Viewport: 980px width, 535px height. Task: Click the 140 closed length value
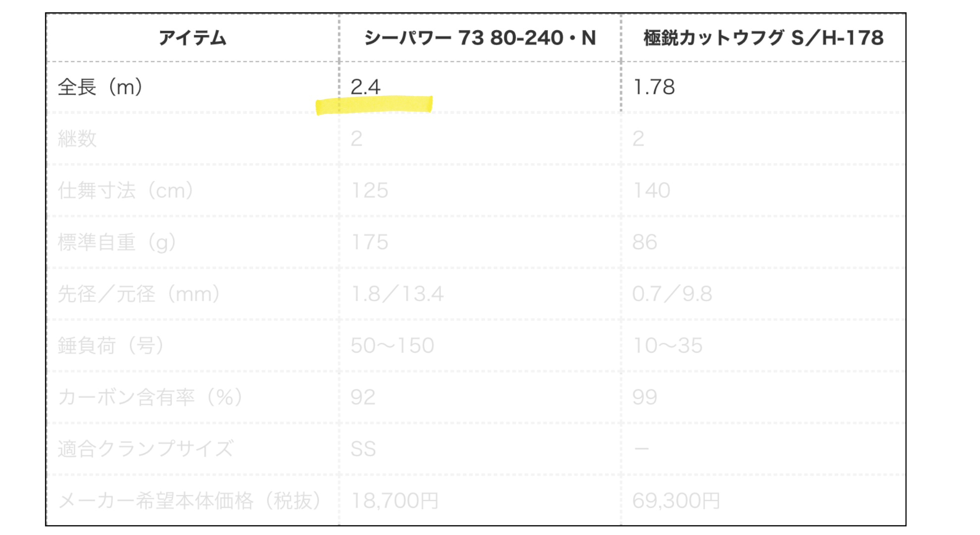[x=651, y=190]
